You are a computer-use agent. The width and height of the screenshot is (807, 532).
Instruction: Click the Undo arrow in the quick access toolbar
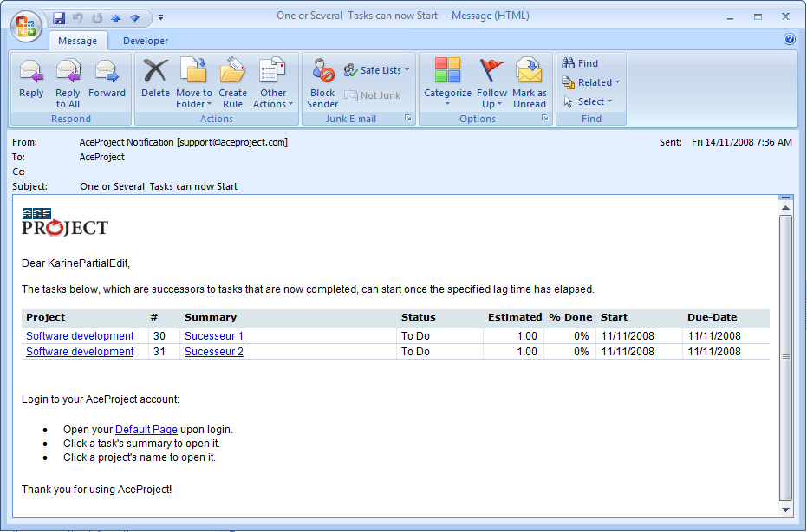[78, 18]
